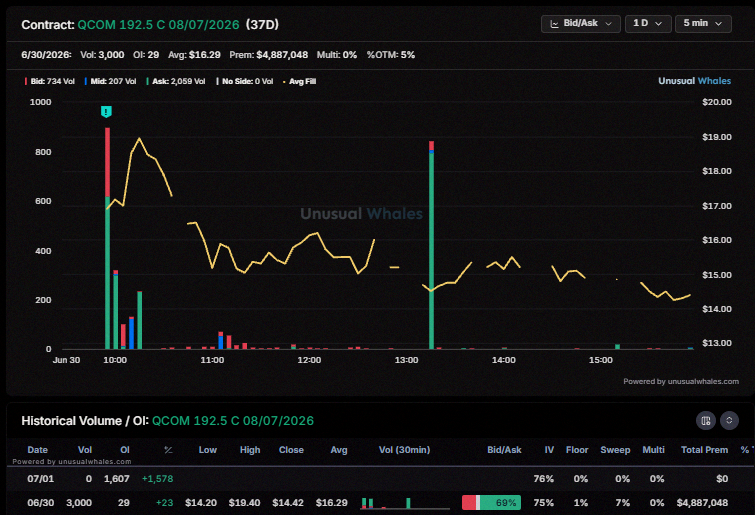755x515 pixels.
Task: Click the $19.40 high price cell
Action: (244, 503)
